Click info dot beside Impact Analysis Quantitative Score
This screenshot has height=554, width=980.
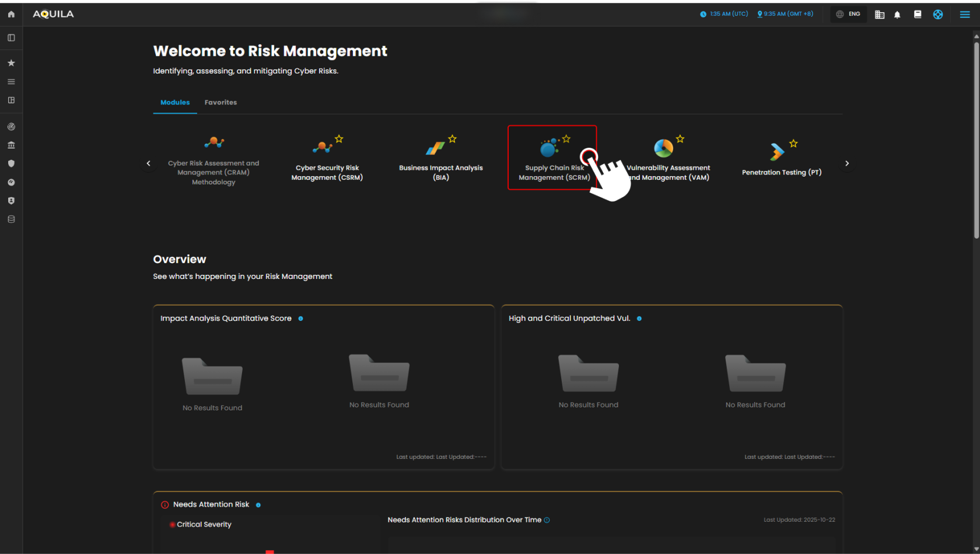point(301,319)
